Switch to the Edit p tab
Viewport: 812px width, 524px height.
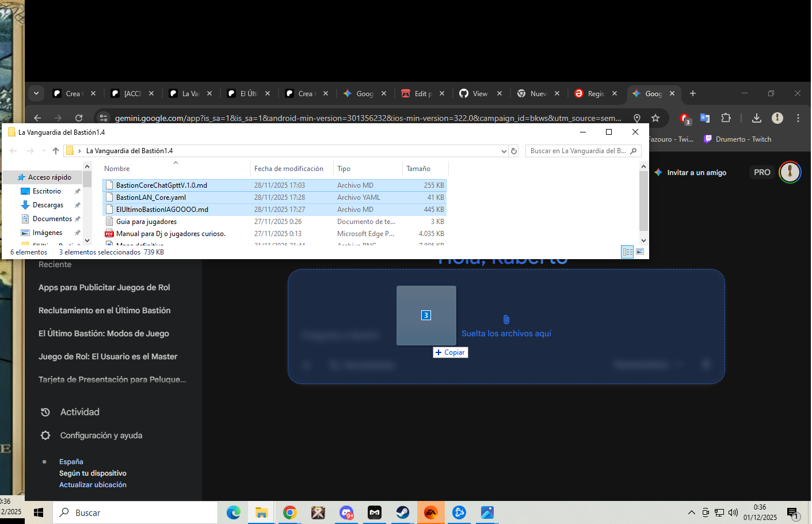pos(423,93)
